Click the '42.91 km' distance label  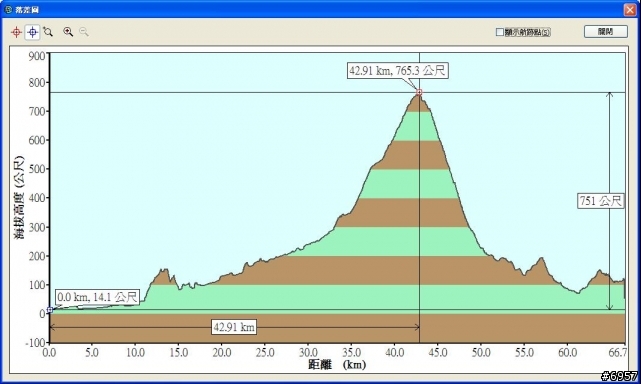(x=234, y=327)
